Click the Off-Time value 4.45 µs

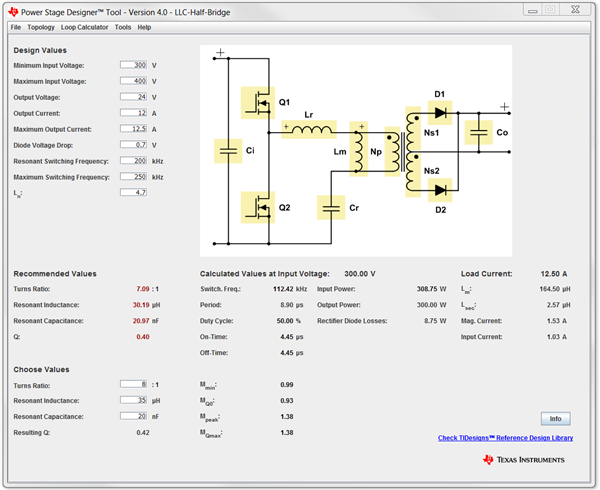292,353
